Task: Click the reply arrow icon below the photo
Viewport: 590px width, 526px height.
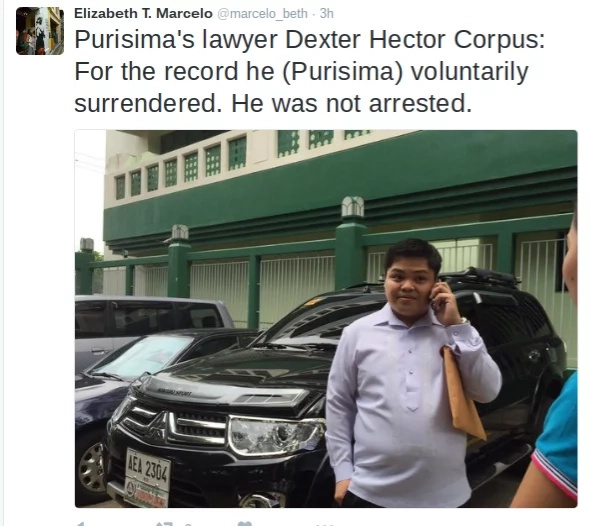Action: click(x=80, y=523)
